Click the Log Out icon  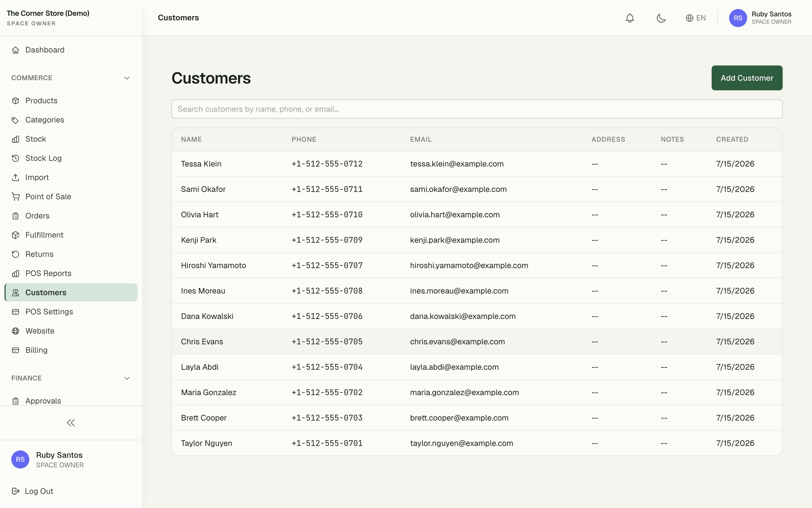pyautogui.click(x=16, y=491)
